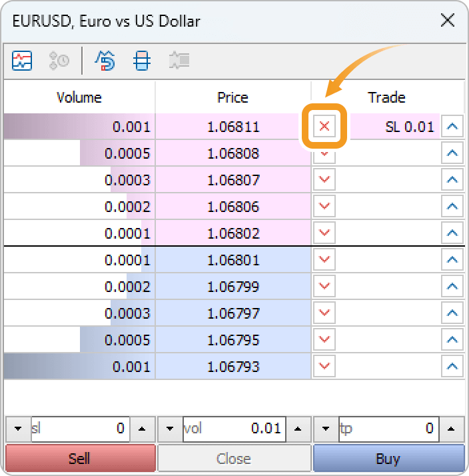
Task: Decrease the sl value with down stepper
Action: coord(18,429)
